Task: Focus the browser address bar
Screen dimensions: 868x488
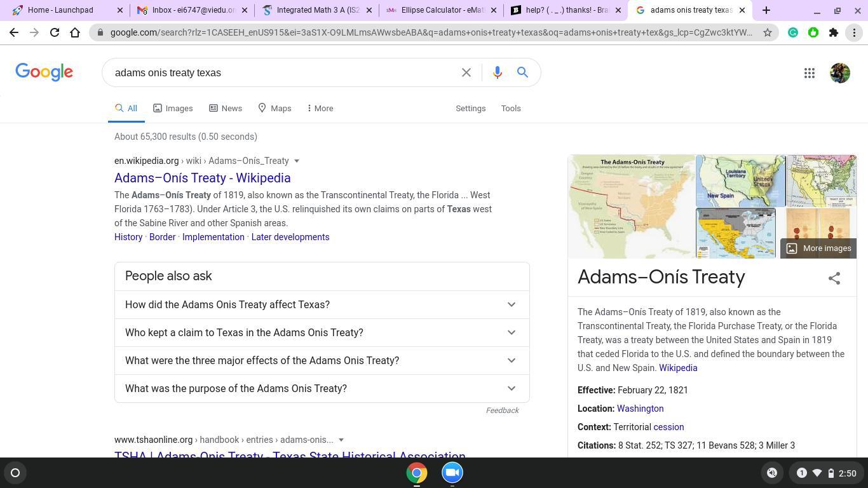Action: 431,32
